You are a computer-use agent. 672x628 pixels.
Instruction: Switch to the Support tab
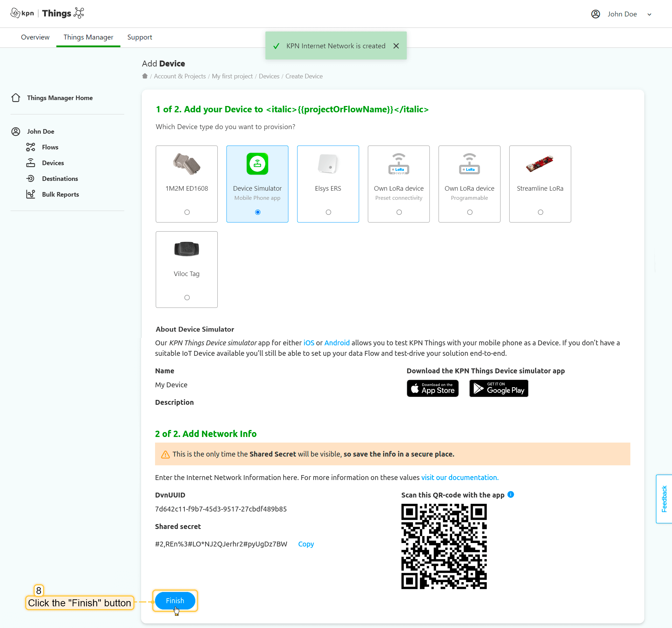(140, 37)
